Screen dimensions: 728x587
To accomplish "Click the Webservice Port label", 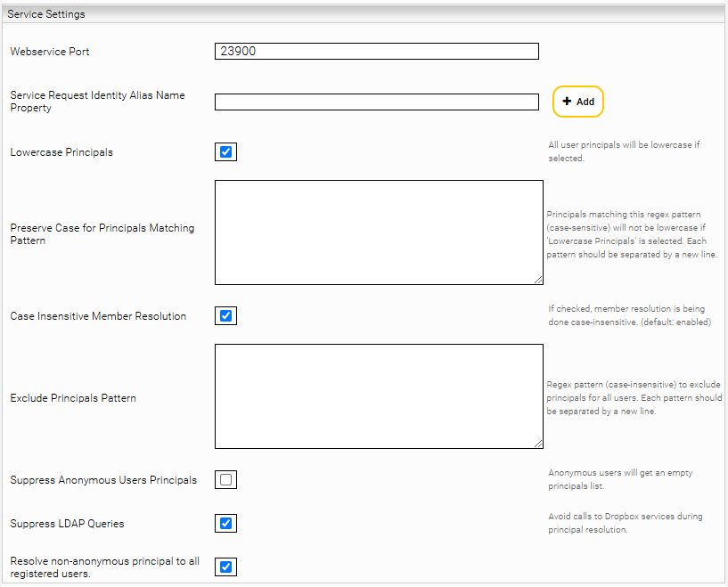I will pyautogui.click(x=50, y=52).
